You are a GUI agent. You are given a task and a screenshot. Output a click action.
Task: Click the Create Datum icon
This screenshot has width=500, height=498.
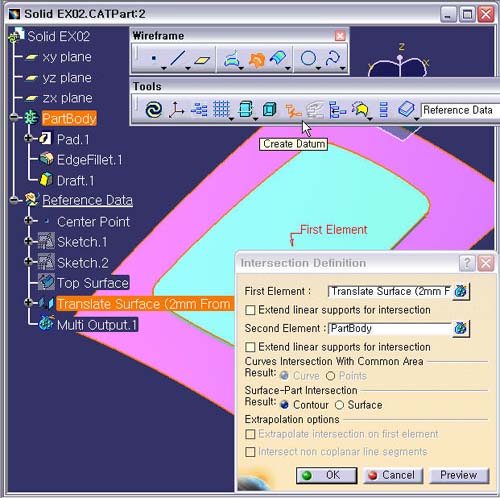(x=292, y=110)
